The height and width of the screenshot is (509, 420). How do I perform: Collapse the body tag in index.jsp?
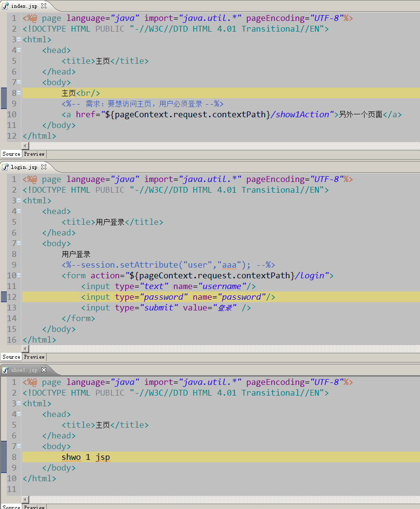[19, 82]
